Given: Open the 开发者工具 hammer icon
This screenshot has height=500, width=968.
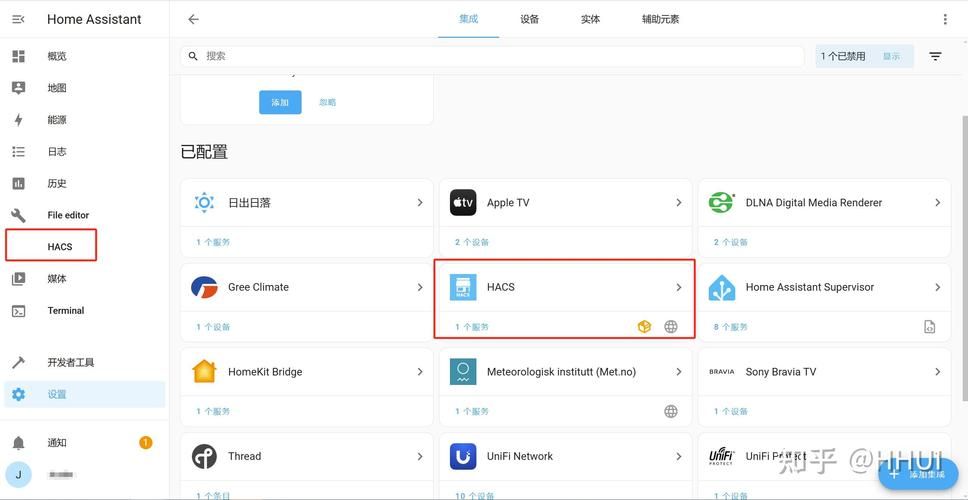Looking at the screenshot, I should 19,362.
